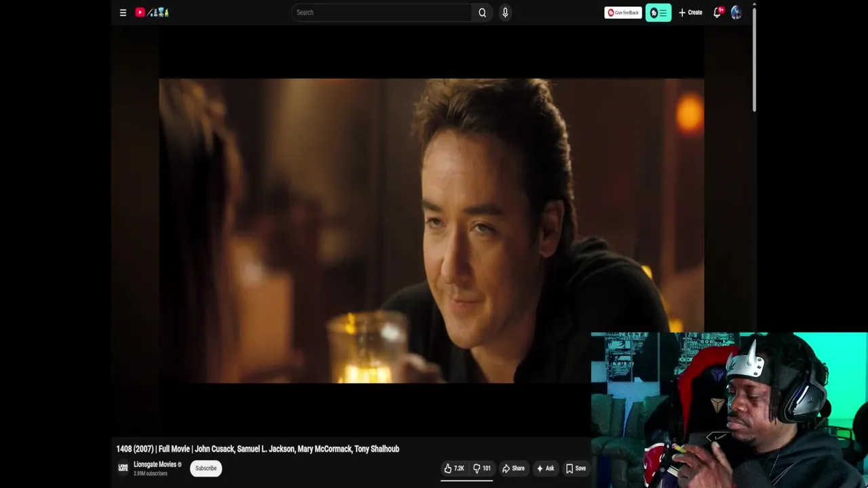
Task: Like the video with 7.2K likes
Action: (x=454, y=468)
